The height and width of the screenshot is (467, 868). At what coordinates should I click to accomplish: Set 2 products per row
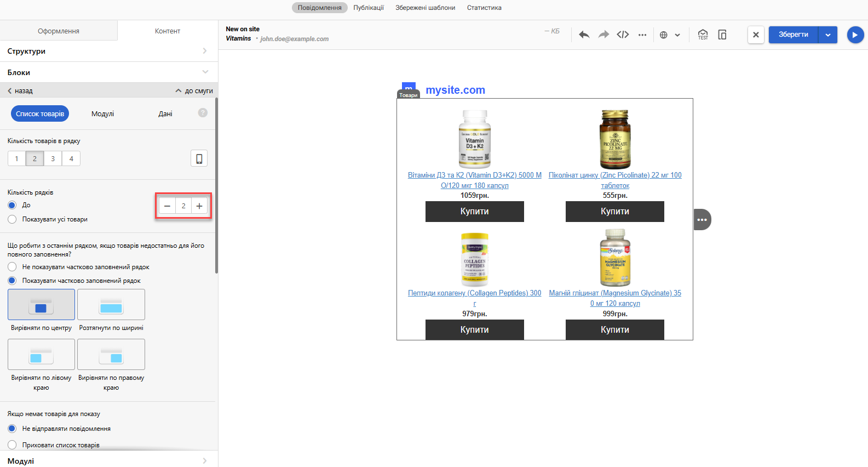click(x=35, y=158)
